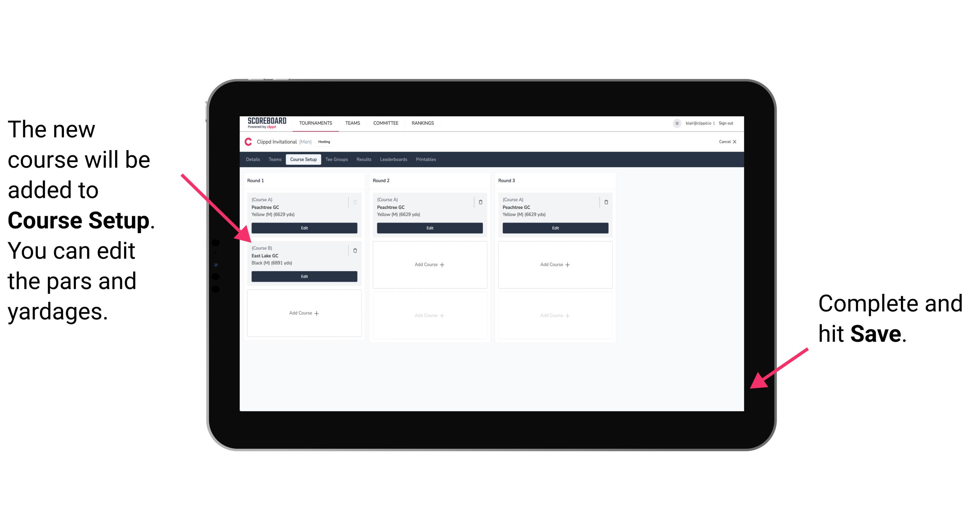Click the Course Setup tab

(303, 159)
